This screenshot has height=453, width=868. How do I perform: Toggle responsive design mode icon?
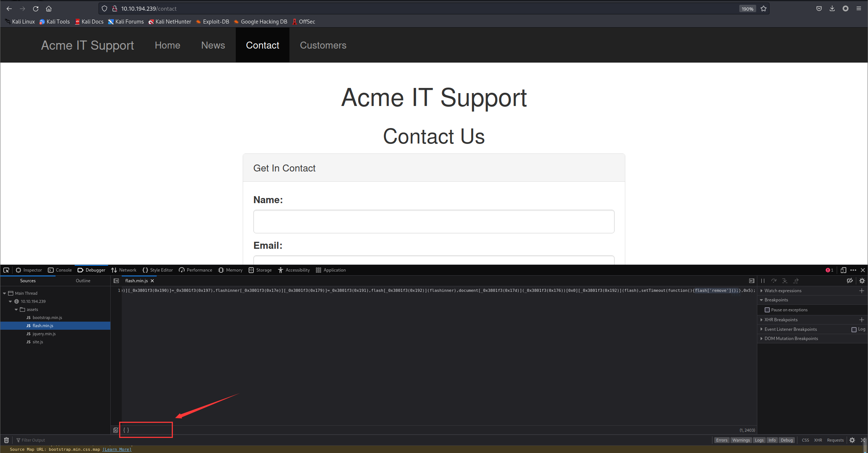(843, 270)
